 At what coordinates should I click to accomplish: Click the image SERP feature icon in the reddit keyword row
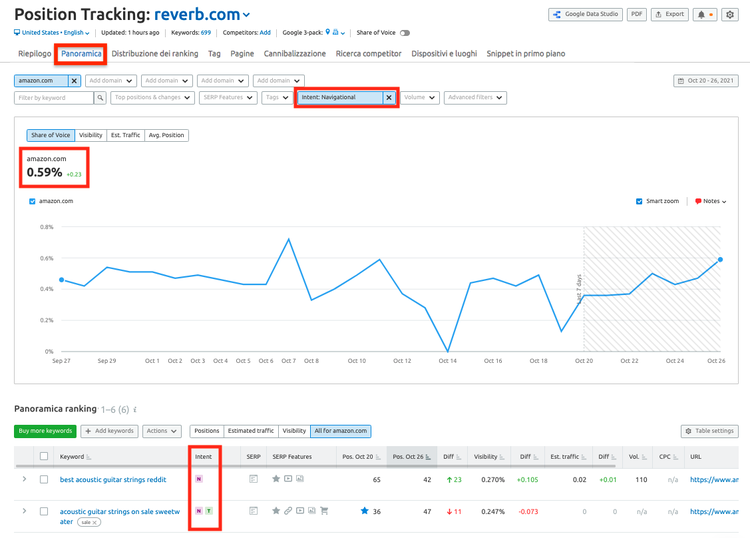(300, 479)
